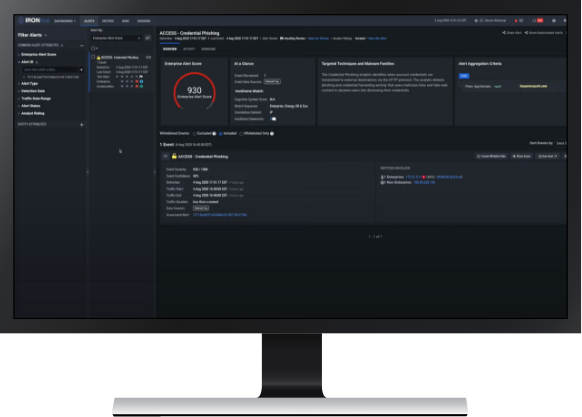Open the Sort Events by dropdown
Image resolution: width=582 pixels, height=417 pixels.
561,143
